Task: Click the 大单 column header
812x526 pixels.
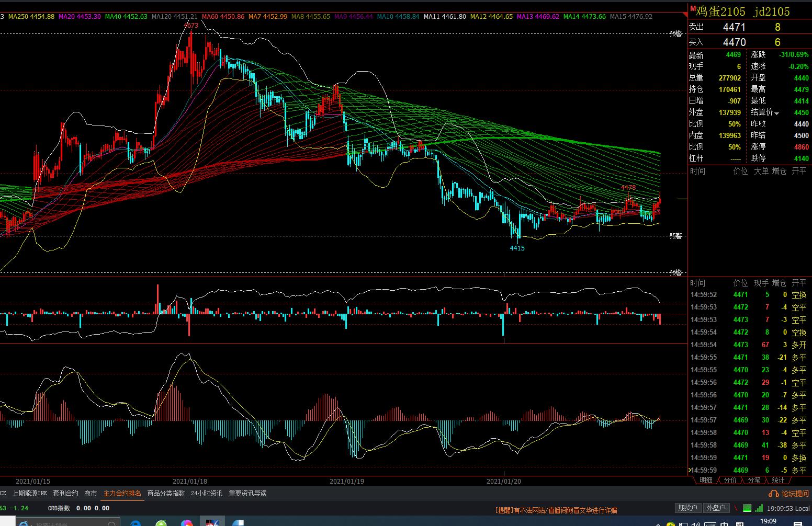Action: (761, 171)
